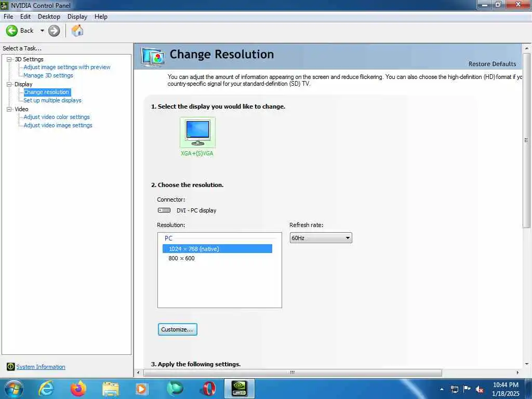Open Manage 3D settings

48,75
